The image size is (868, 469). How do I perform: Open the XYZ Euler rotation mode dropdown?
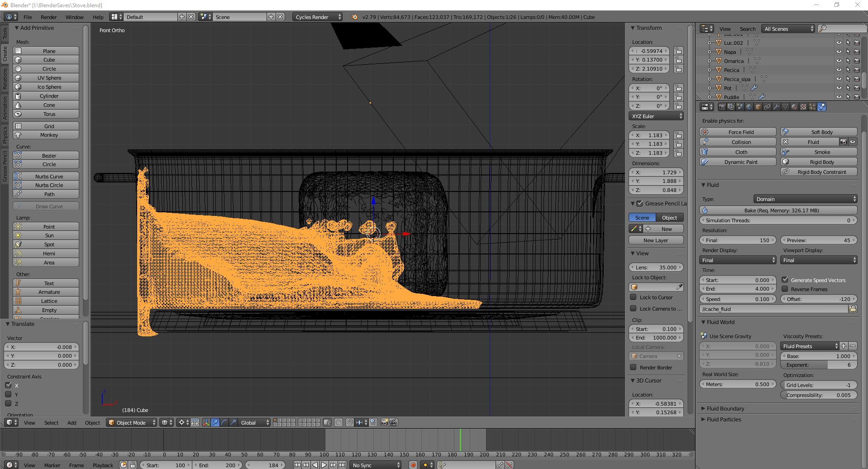(x=656, y=116)
